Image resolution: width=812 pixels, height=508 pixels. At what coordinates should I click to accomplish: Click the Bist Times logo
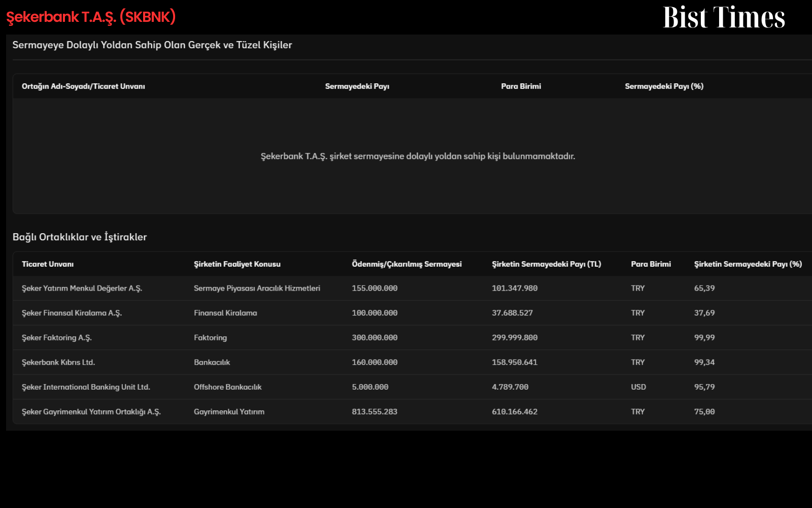(724, 17)
